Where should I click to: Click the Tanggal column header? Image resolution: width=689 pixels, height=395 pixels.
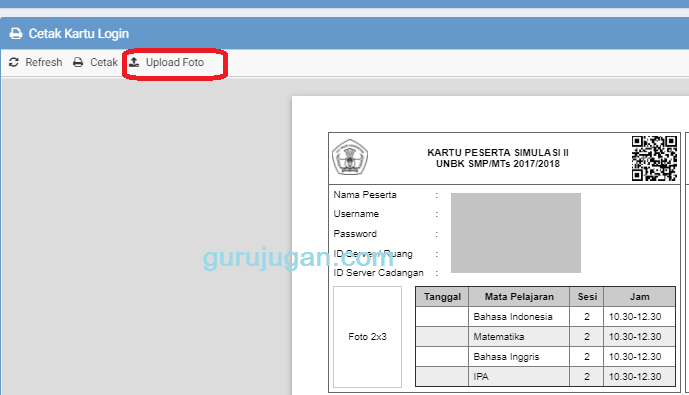[442, 297]
